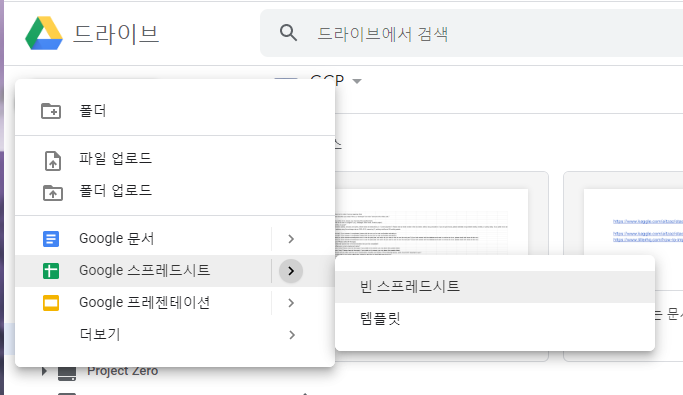Expand the 더보기 submenu arrow

click(291, 334)
